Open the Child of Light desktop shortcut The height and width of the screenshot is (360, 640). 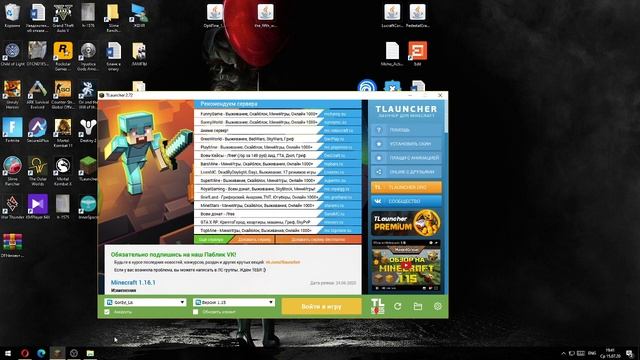coord(12,53)
